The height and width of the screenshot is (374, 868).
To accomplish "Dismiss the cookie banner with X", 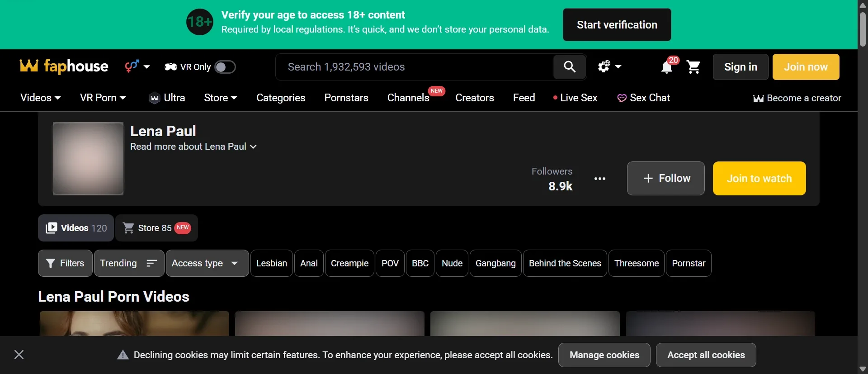I will point(19,355).
